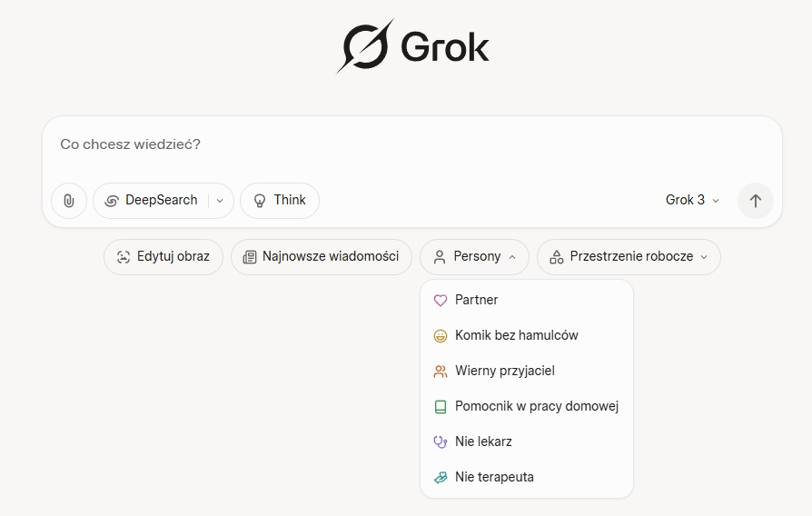Choose the Wierny przyjaciel persona
The width and height of the screenshot is (812, 516).
527,371
